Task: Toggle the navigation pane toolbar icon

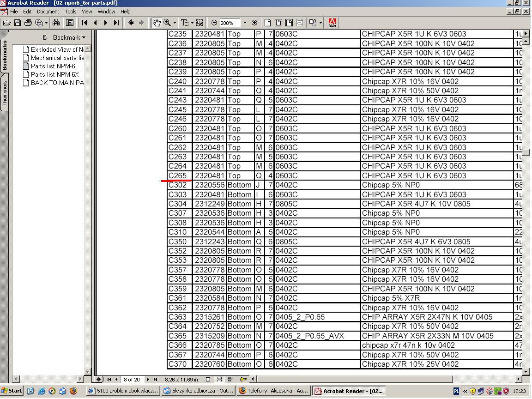Action: pos(70,23)
